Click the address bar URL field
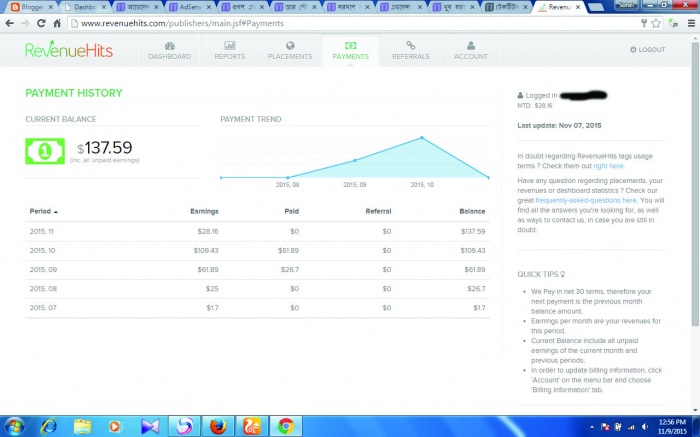Viewport: 700px width, 437px height. pyautogui.click(x=353, y=23)
